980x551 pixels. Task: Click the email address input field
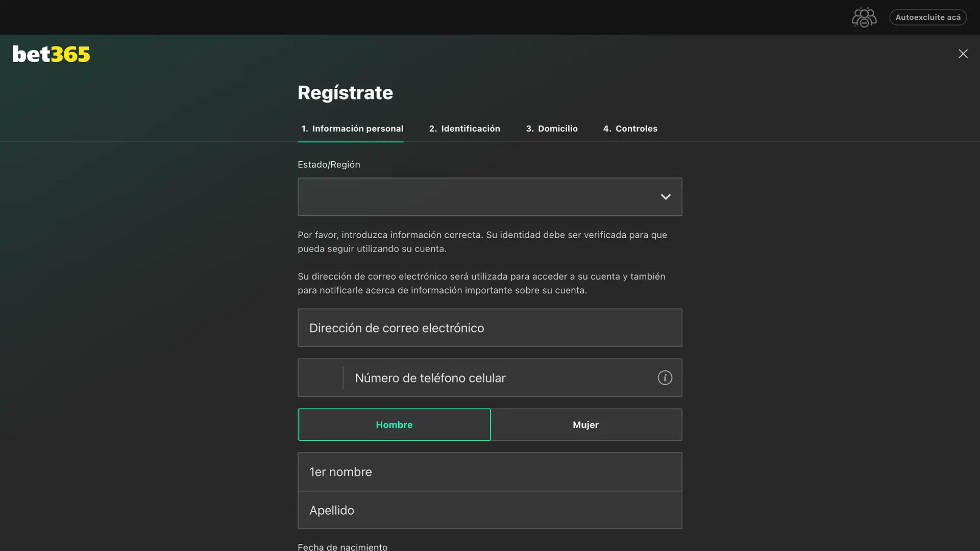point(489,328)
